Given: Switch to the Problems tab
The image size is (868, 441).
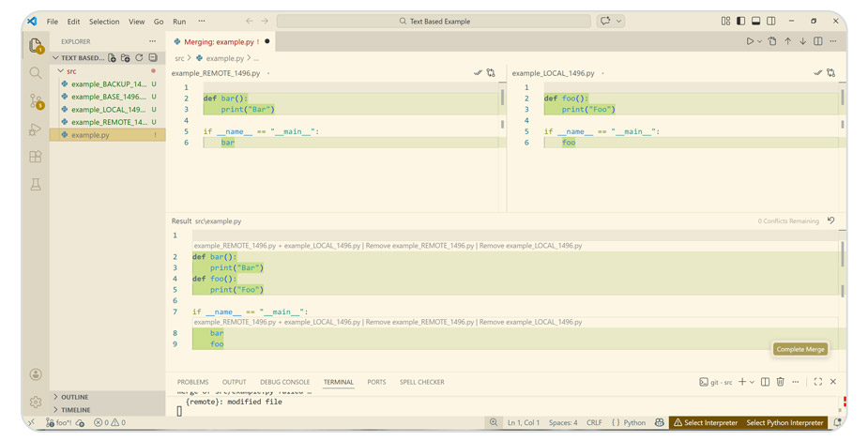Looking at the screenshot, I should (192, 382).
